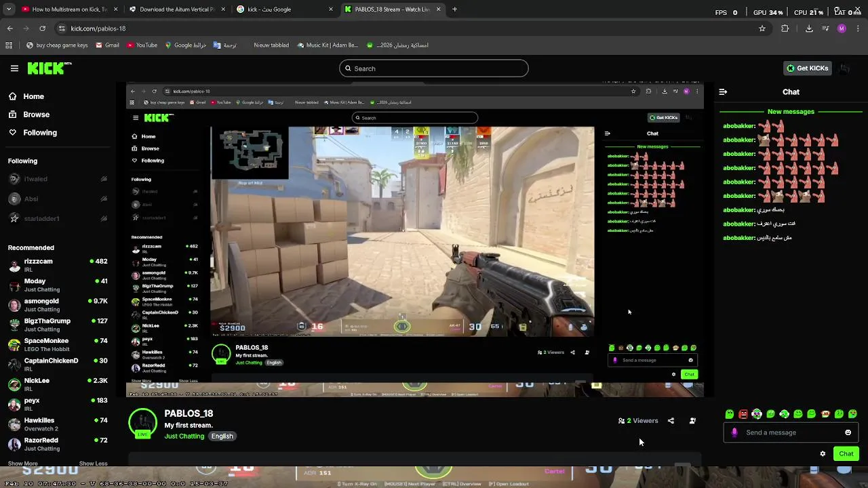Click the green Chat send button

[x=846, y=454]
